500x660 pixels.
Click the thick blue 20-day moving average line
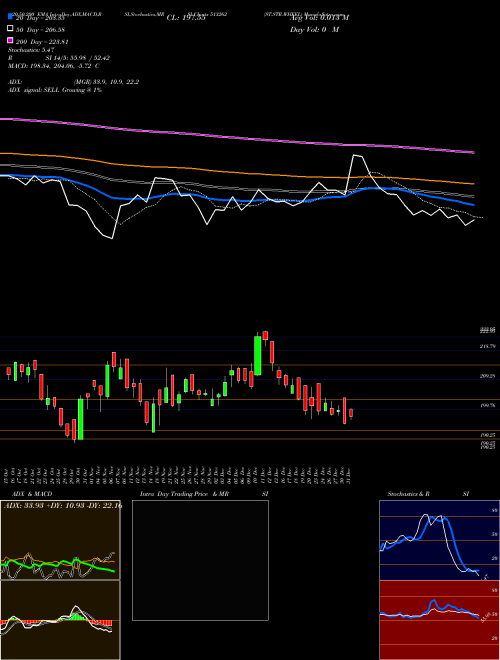(236, 200)
